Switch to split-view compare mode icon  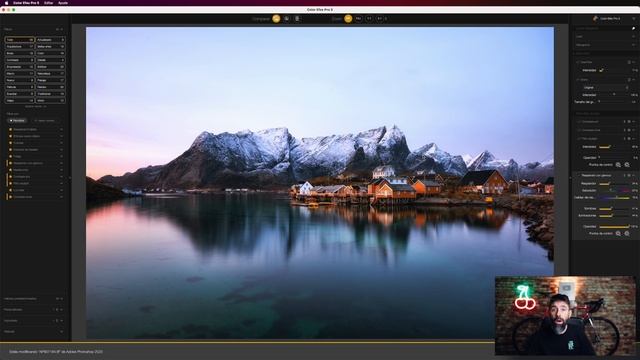287,19
